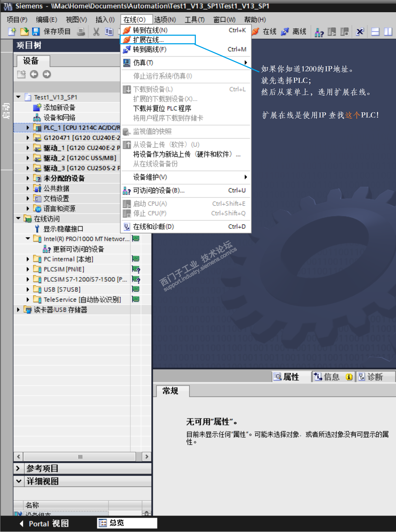Click the stop CPU toolbar icon

tap(344, 32)
